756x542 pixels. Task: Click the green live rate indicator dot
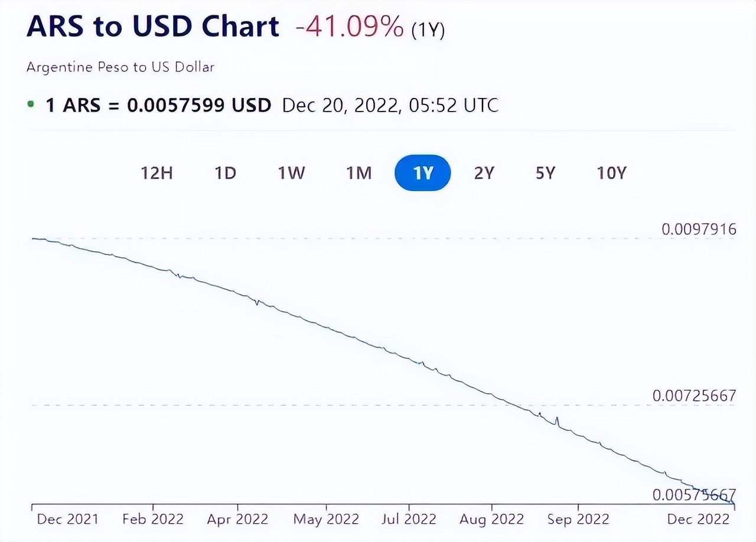coord(31,105)
